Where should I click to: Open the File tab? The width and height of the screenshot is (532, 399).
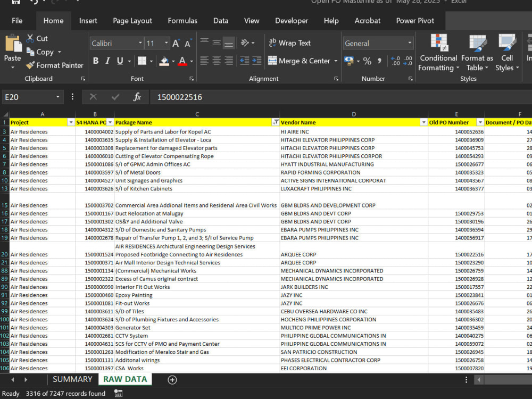[17, 21]
